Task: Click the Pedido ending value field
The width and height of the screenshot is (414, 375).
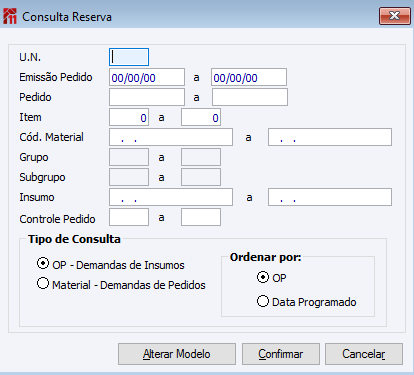Action: (x=250, y=97)
